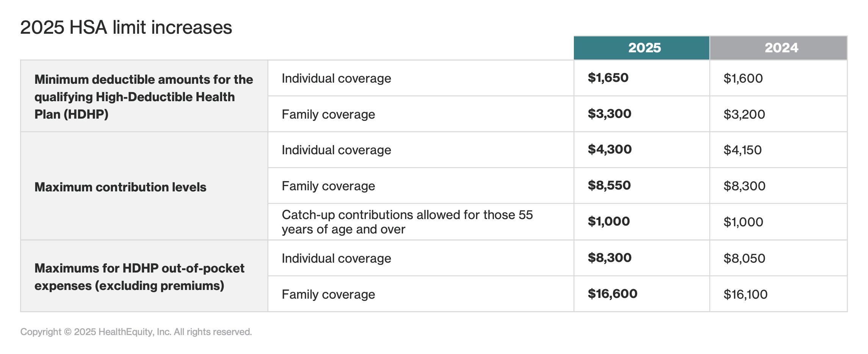Click the HealthEquity copyright notice text
The width and height of the screenshot is (868, 354).
tap(136, 332)
